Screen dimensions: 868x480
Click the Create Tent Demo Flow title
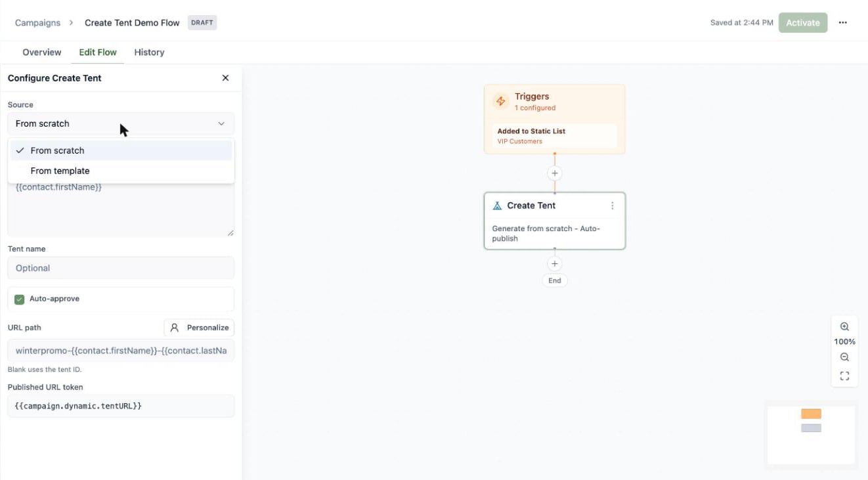point(132,22)
